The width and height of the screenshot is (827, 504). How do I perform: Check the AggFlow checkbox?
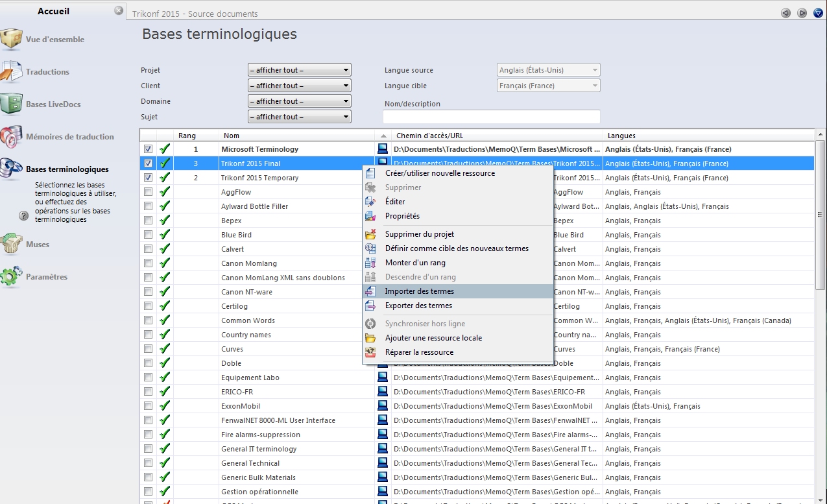coord(148,192)
